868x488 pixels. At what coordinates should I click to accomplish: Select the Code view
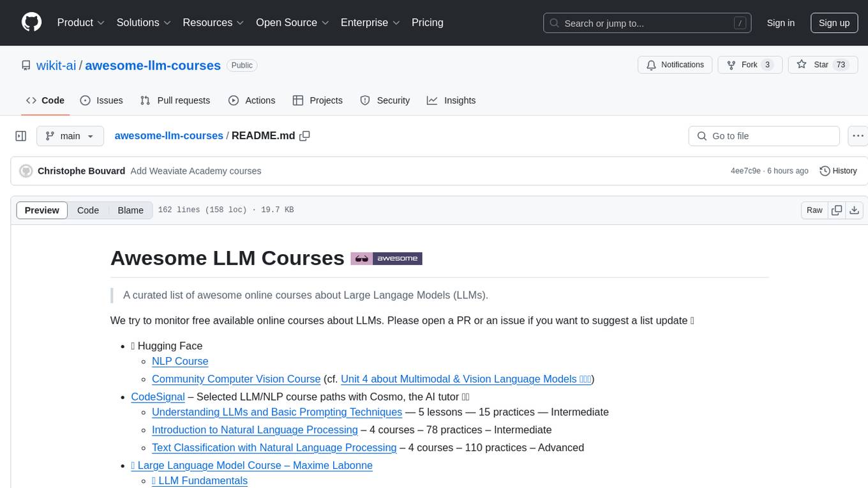click(88, 210)
